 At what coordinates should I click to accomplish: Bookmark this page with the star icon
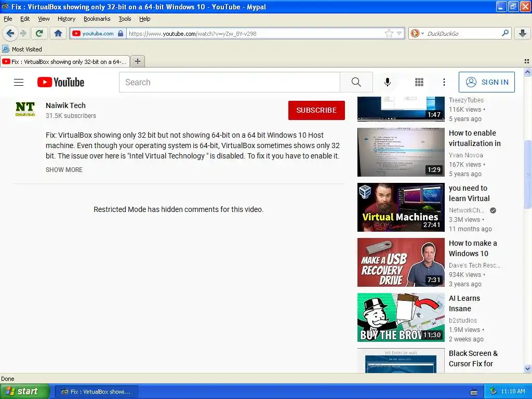coord(389,33)
